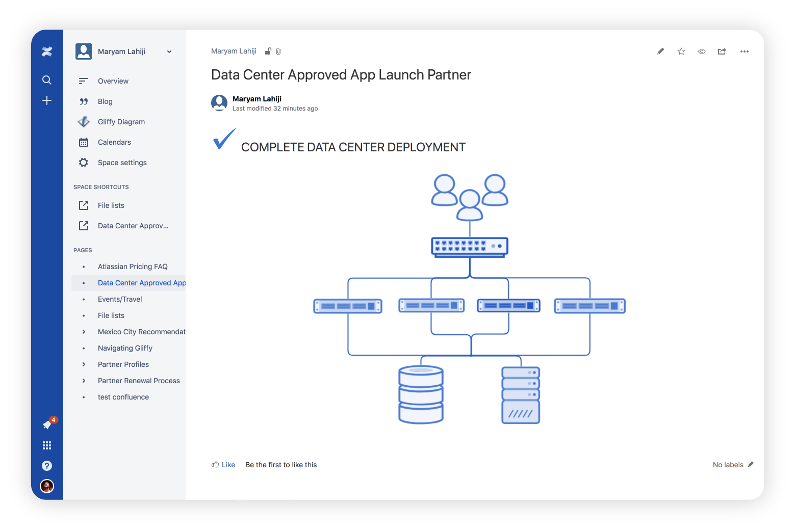Expand the Partner Profiles tree node
Screen dimensions: 795x532
(84, 364)
